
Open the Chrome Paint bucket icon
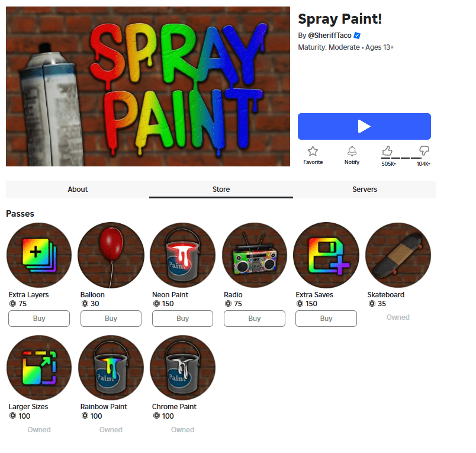(x=182, y=367)
